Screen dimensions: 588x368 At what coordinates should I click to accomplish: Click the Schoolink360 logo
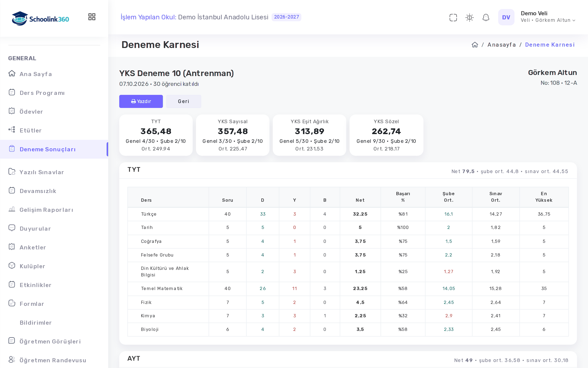point(40,18)
